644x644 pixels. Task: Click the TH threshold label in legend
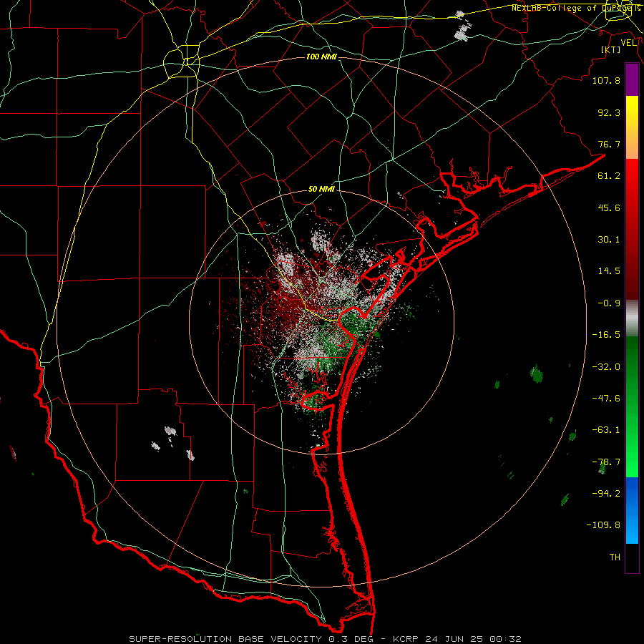point(615,557)
